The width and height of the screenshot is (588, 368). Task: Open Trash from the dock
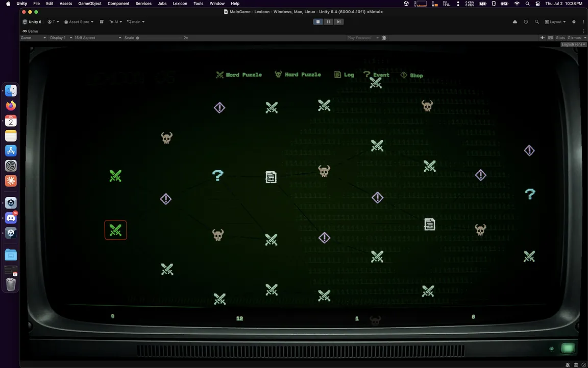[x=11, y=284]
